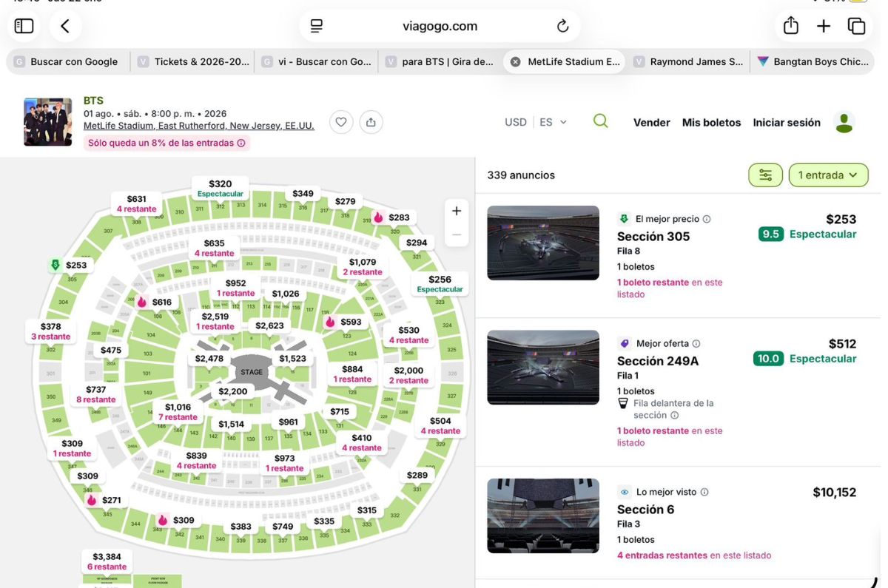This screenshot has width=888, height=588.
Task: Click the share event icon
Action: tap(371, 122)
